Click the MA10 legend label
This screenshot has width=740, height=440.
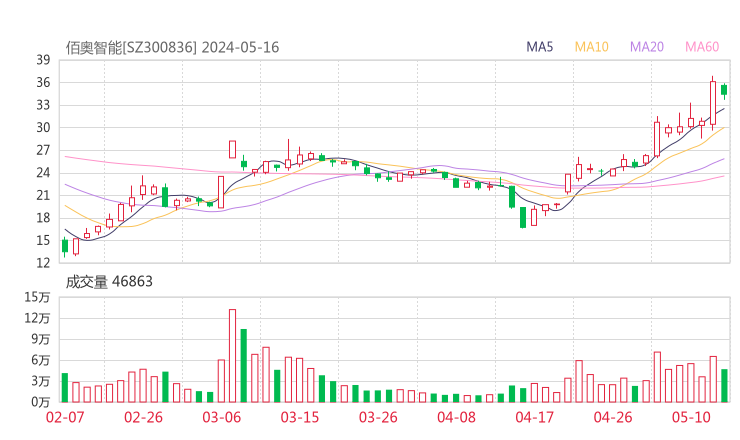click(x=591, y=47)
